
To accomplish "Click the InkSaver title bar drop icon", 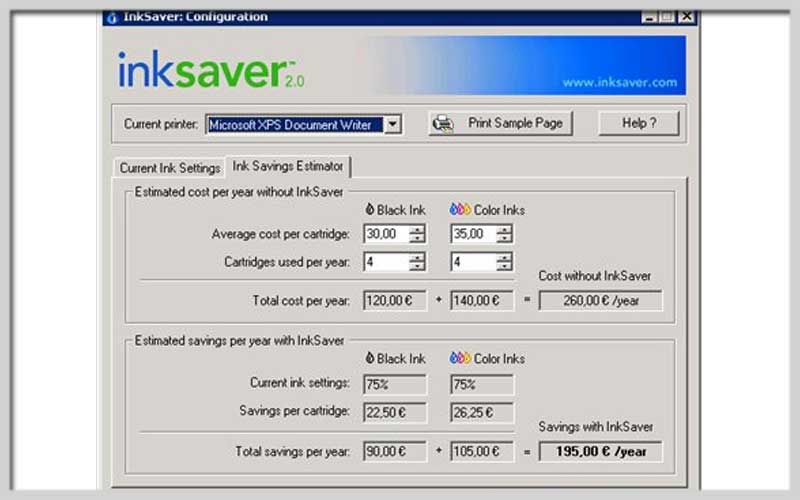I will (x=112, y=18).
